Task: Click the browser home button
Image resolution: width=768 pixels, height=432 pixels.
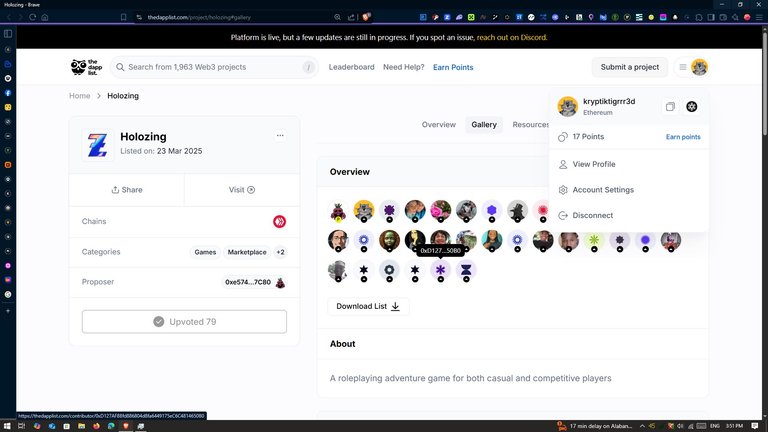Action: click(x=45, y=17)
